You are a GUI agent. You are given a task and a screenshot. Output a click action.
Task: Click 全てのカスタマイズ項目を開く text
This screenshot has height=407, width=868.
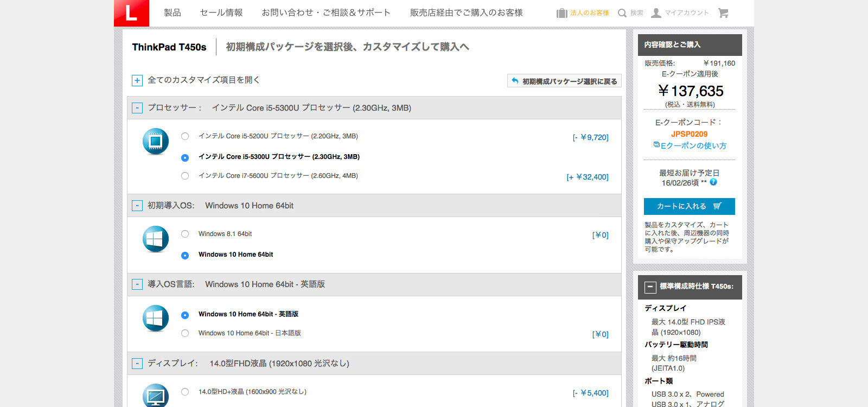tap(203, 80)
